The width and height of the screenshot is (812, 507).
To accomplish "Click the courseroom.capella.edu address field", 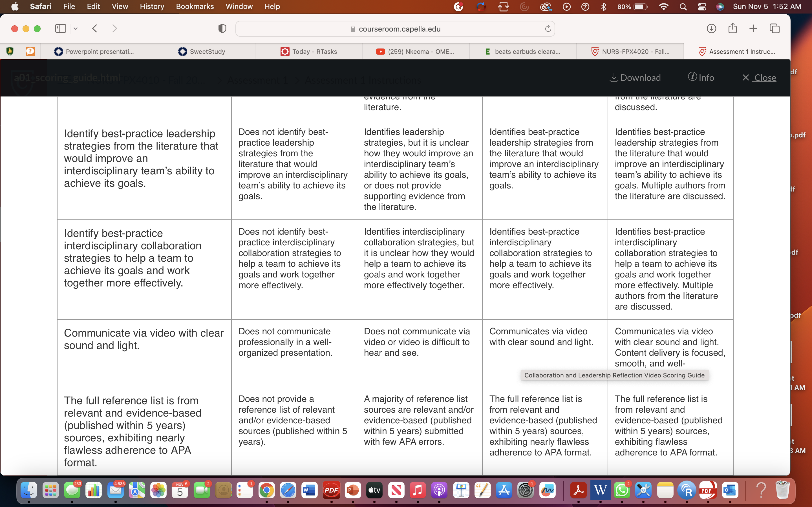I will pyautogui.click(x=395, y=29).
